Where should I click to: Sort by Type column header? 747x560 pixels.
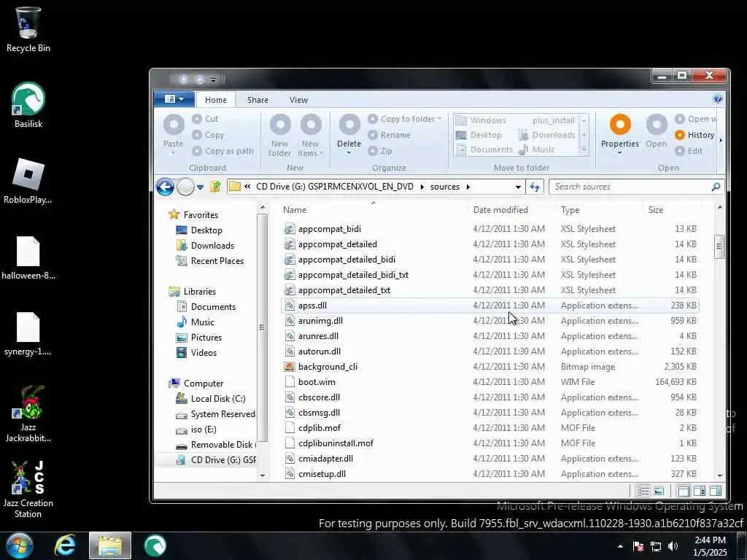click(x=600, y=209)
